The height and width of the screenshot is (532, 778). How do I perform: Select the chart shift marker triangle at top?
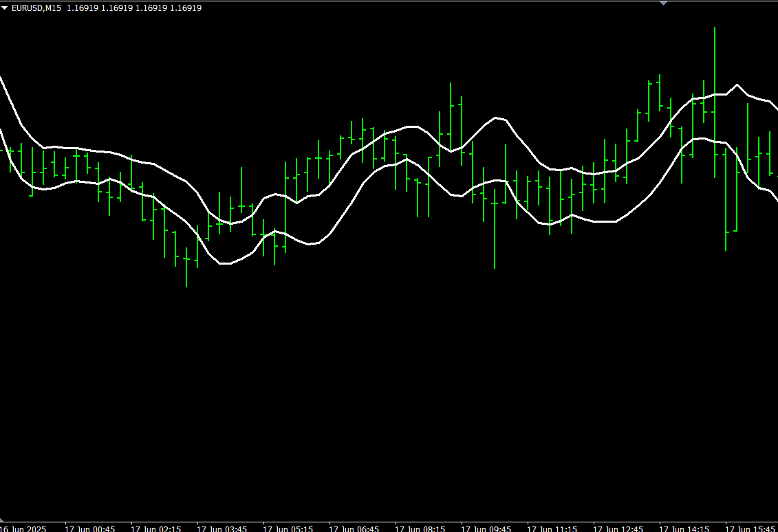663,3
